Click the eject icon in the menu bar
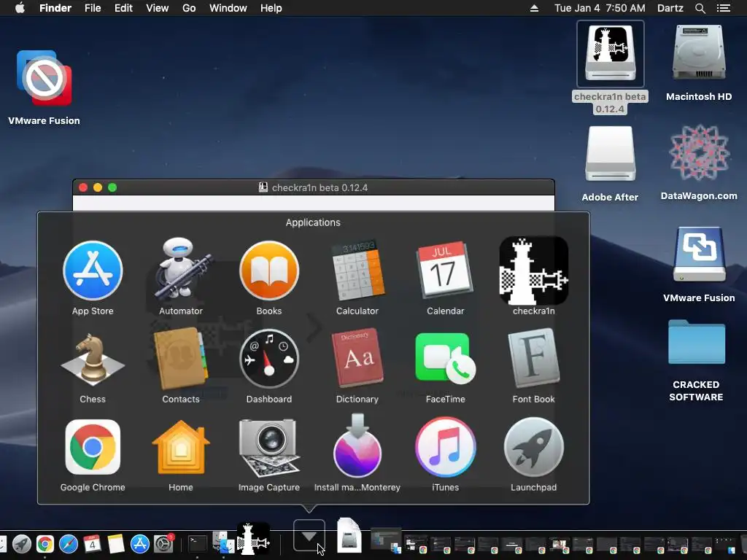Screen dimensions: 747x560 pyautogui.click(x=534, y=8)
